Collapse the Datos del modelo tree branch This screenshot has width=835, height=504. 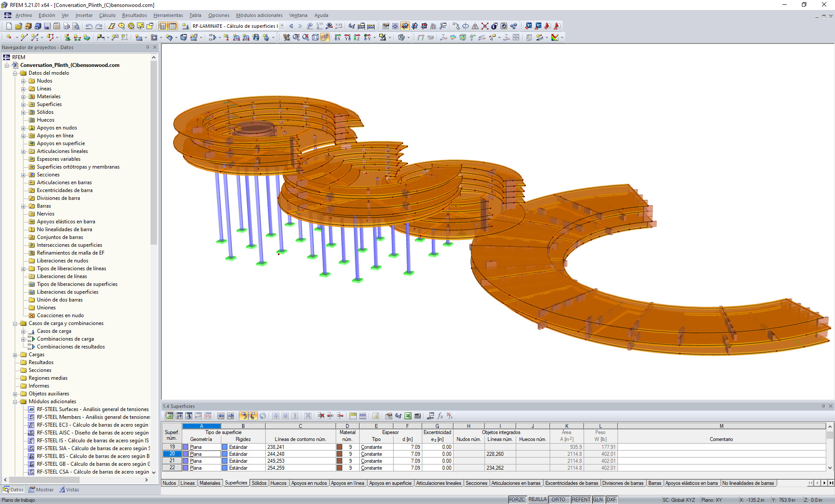[15, 73]
